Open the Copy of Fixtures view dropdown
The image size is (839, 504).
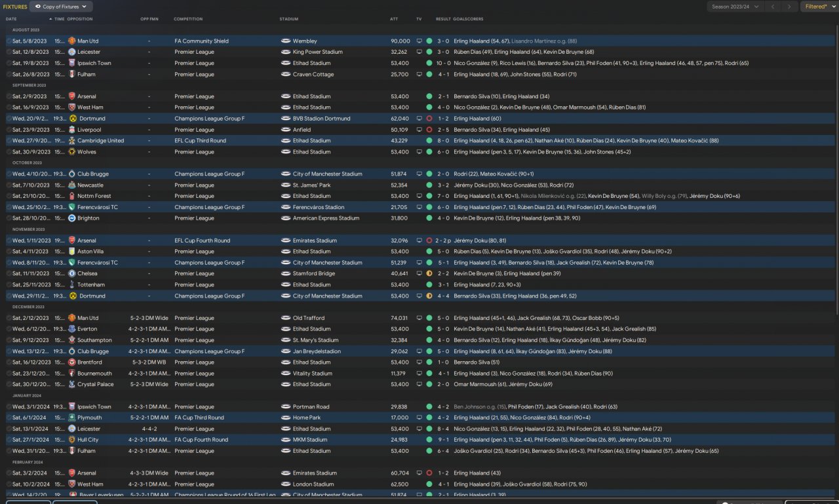[x=61, y=7]
